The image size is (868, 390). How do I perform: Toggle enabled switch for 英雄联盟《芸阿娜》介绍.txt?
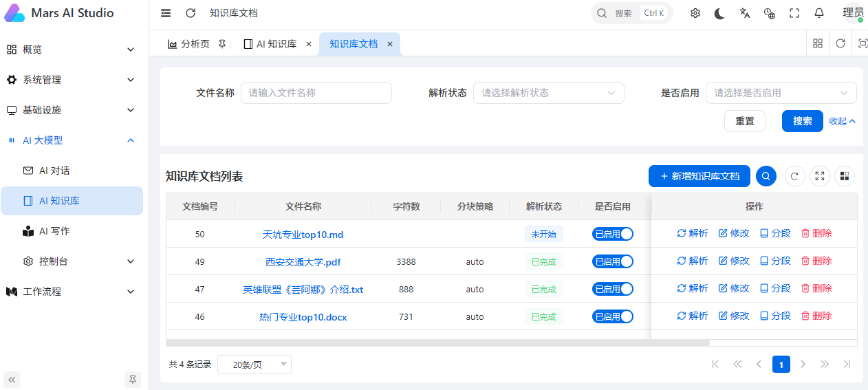[613, 289]
